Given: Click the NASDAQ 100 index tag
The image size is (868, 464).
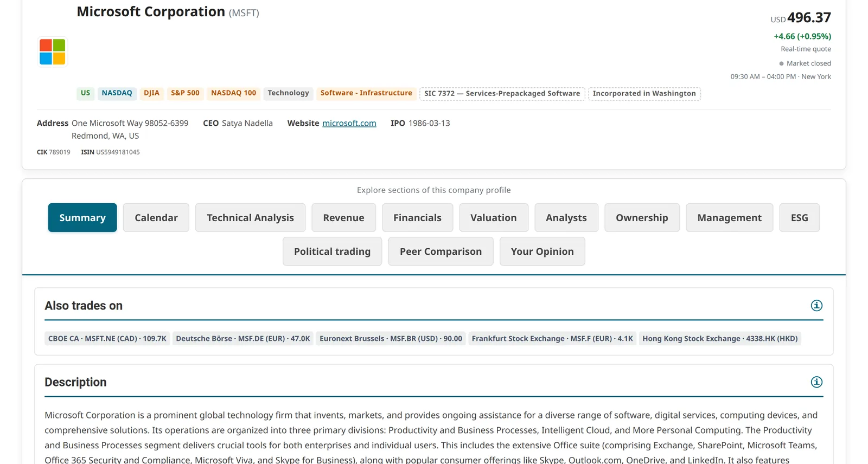Looking at the screenshot, I should click(x=233, y=93).
